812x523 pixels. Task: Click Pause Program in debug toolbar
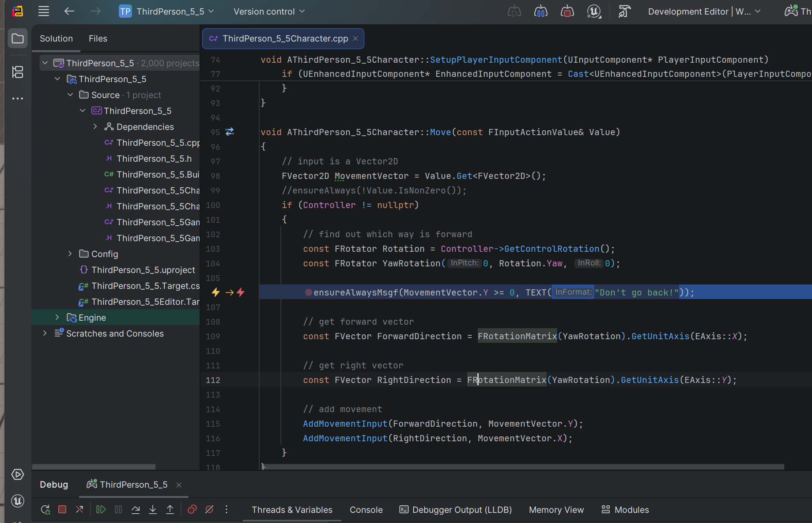pyautogui.click(x=118, y=510)
